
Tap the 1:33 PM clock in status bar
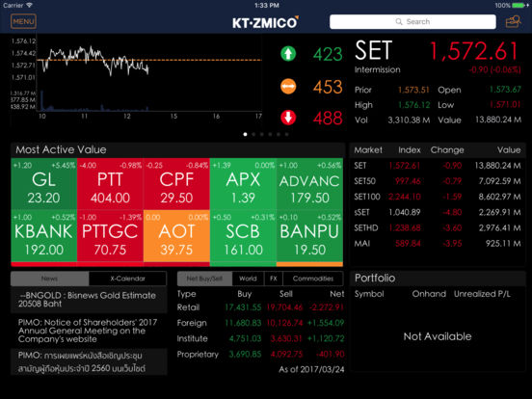coord(267,5)
